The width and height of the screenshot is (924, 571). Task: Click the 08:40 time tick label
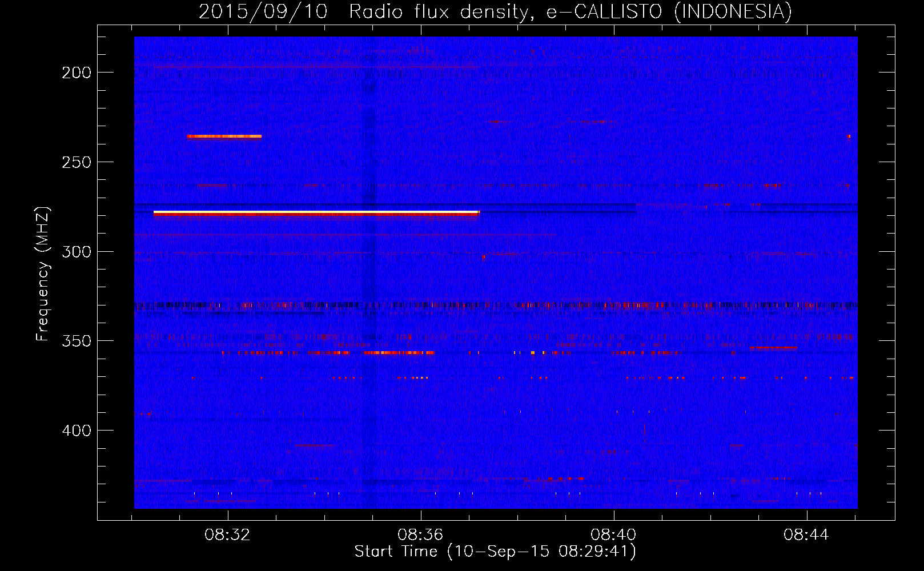(614, 535)
